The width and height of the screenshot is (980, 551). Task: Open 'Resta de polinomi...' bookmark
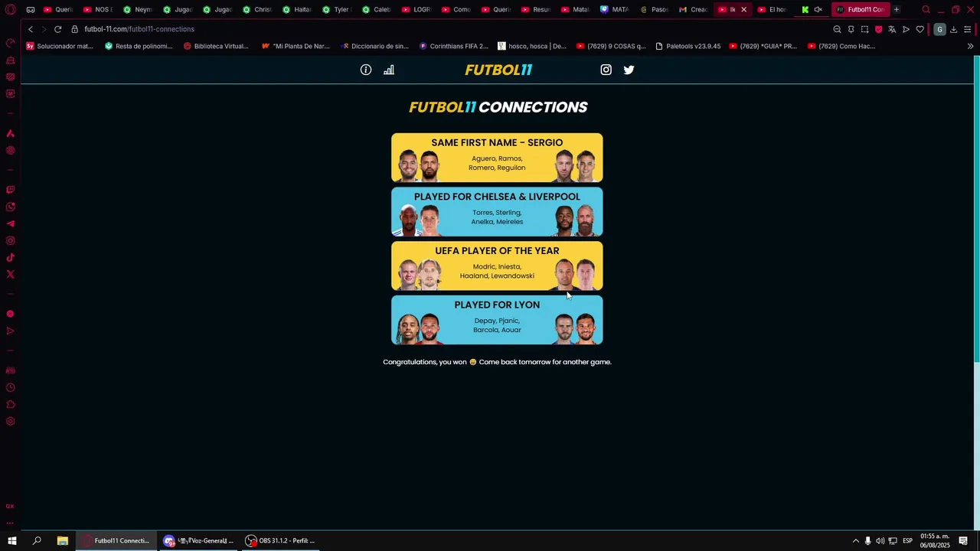[139, 46]
